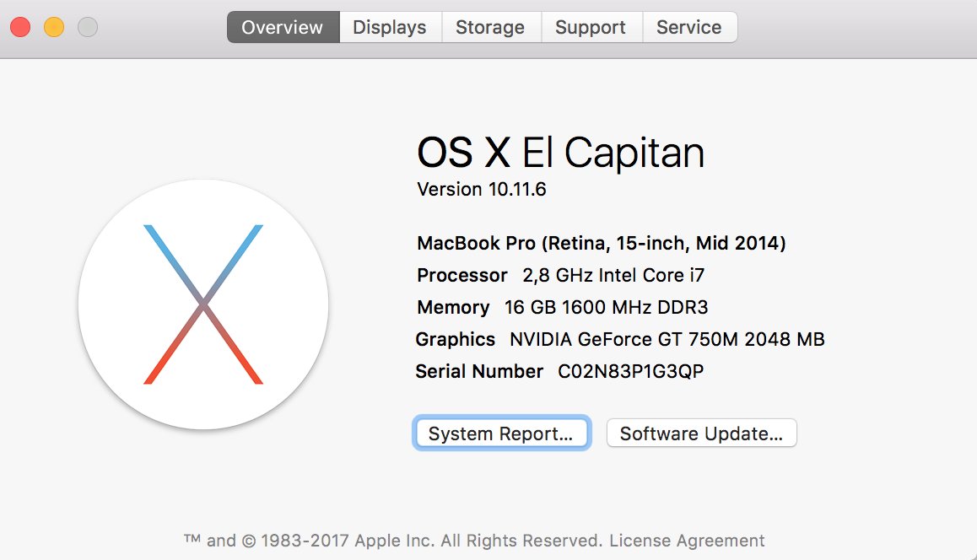Switch to the Displays tab
This screenshot has height=560, width=977.
pos(390,27)
